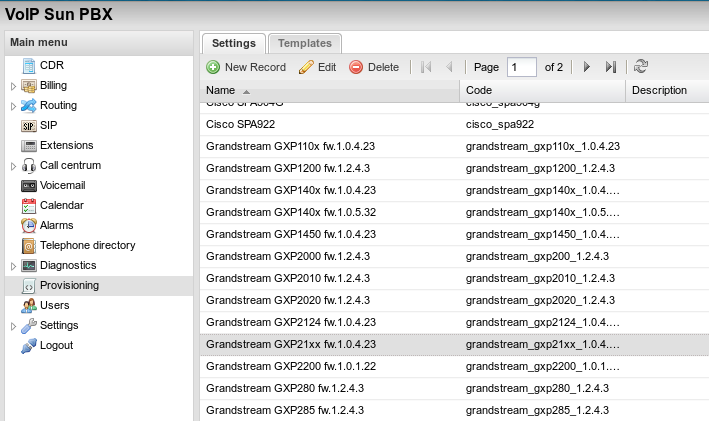
Task: Select Grandstream GXP2200 fw.1.0.1.22 row
Action: [454, 367]
